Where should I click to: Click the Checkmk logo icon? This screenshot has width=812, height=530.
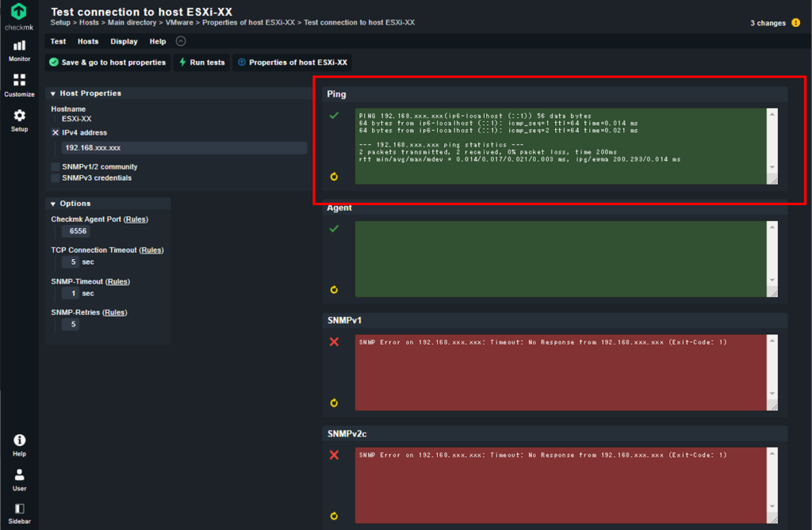pos(19,11)
